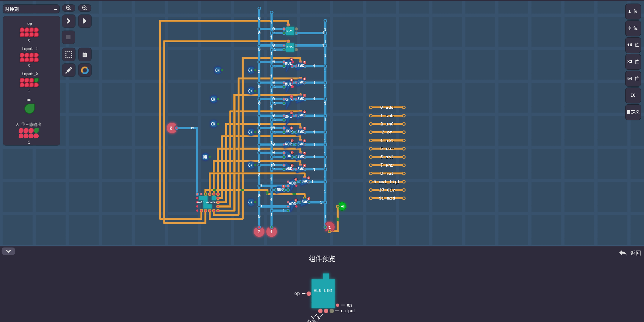This screenshot has width=644, height=322.
Task: Open the IO component tab
Action: (633, 95)
